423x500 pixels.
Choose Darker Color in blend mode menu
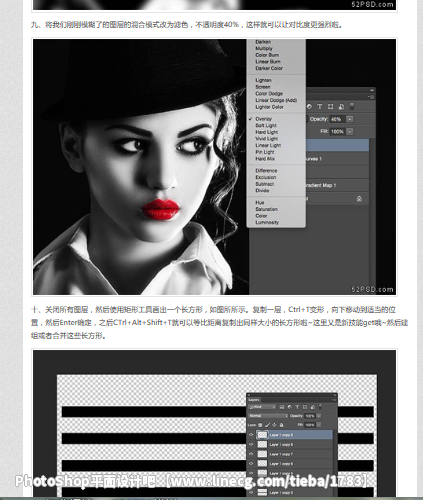point(269,68)
